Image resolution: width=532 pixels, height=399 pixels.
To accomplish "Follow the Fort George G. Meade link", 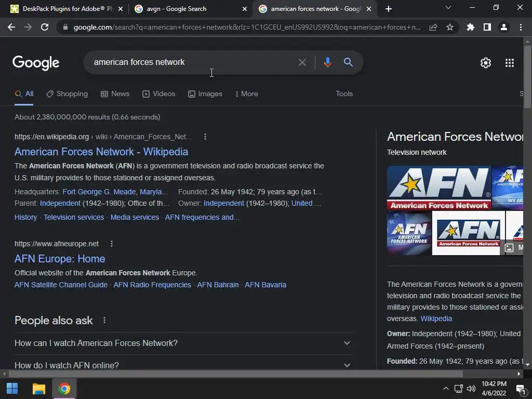I will (x=99, y=192).
